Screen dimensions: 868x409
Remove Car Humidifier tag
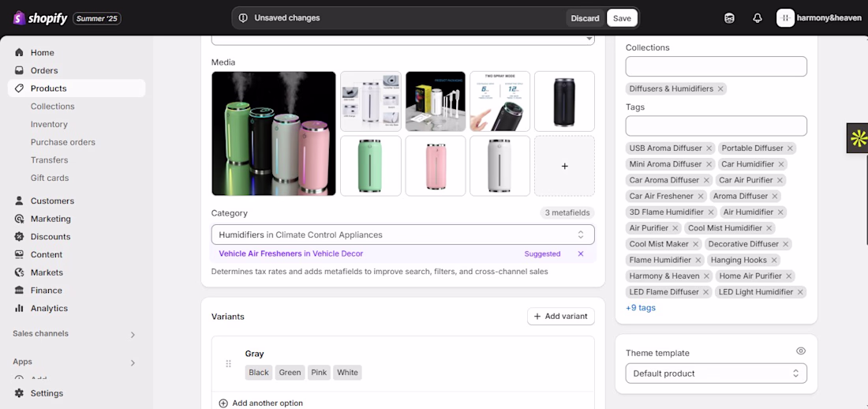click(781, 164)
